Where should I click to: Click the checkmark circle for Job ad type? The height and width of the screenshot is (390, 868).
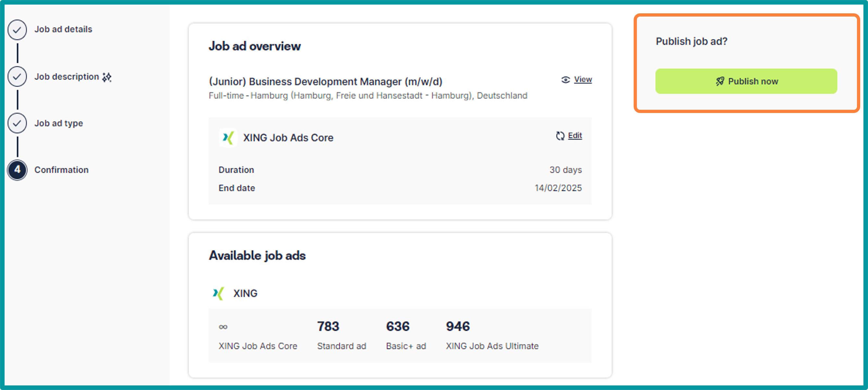pos(17,123)
